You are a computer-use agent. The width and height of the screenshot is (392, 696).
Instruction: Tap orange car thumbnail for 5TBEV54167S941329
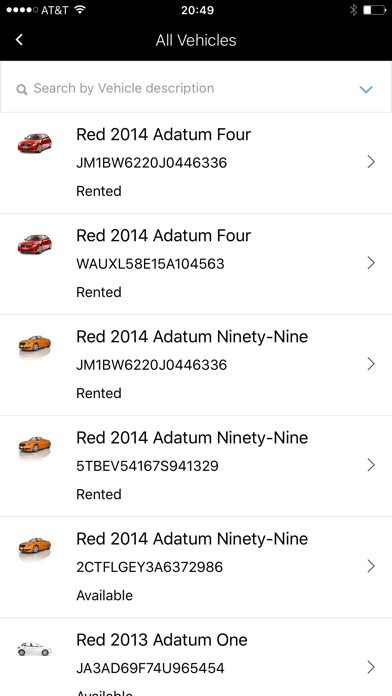35,445
